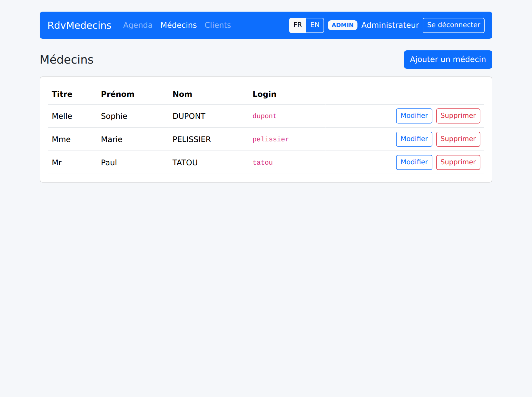Select the Administrateur user label
532x397 pixels.
390,25
